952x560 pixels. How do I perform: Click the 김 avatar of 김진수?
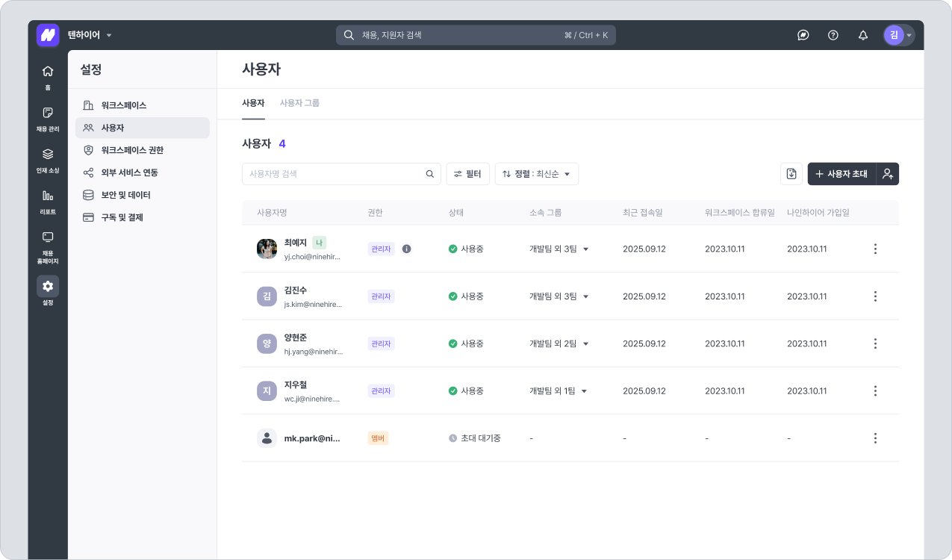pos(267,296)
